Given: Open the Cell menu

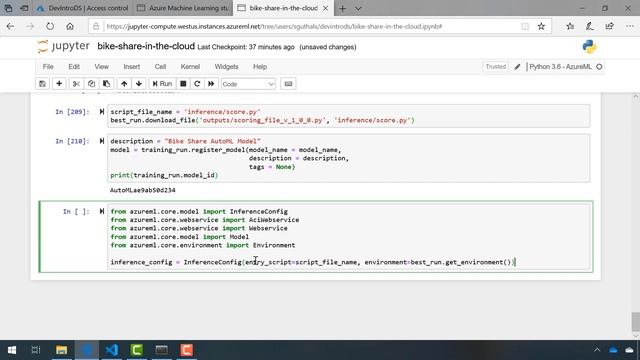Looking at the screenshot, I should tap(160, 67).
